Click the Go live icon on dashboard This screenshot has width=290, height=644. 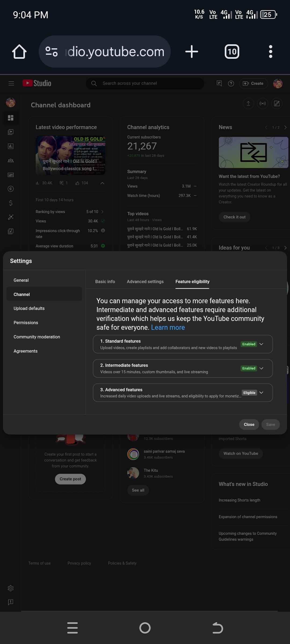point(263,104)
